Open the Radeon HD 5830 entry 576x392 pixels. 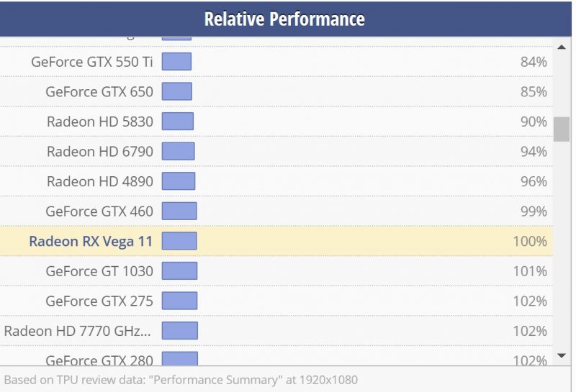pyautogui.click(x=100, y=122)
